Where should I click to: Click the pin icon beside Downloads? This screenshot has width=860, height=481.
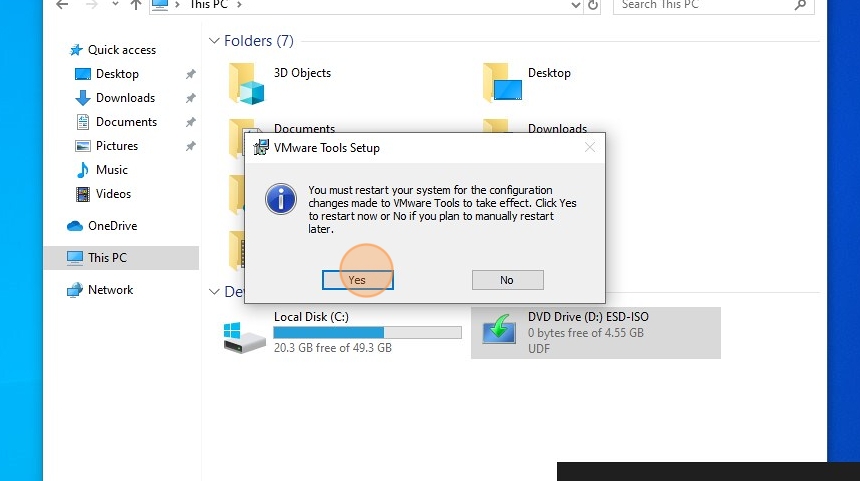pos(190,98)
